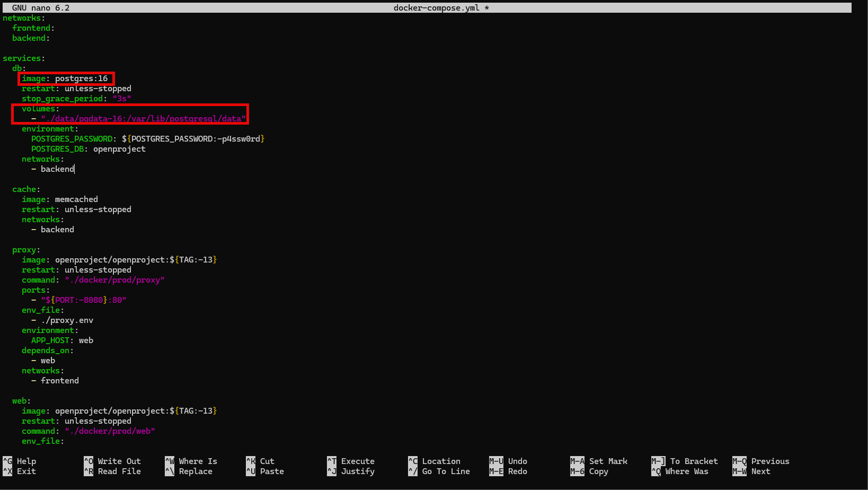This screenshot has width=868, height=490.
Task: Click the ^/ Go To Line shortcut
Action: tap(439, 471)
